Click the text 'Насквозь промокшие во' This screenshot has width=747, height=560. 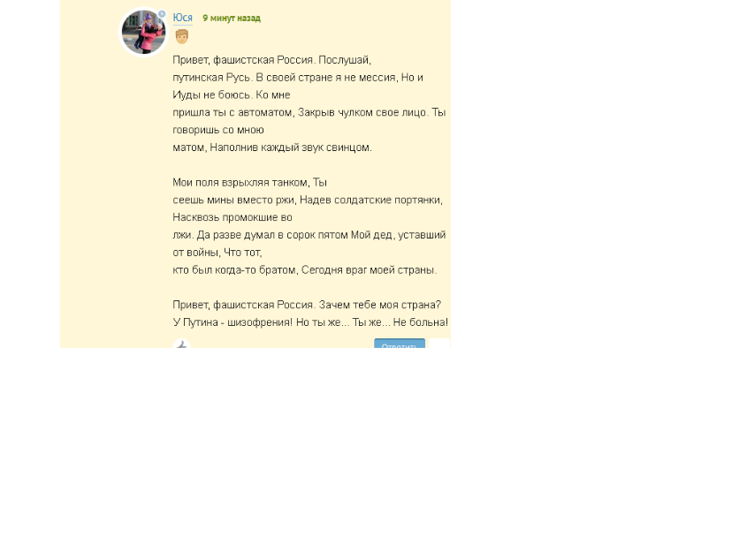(232, 217)
